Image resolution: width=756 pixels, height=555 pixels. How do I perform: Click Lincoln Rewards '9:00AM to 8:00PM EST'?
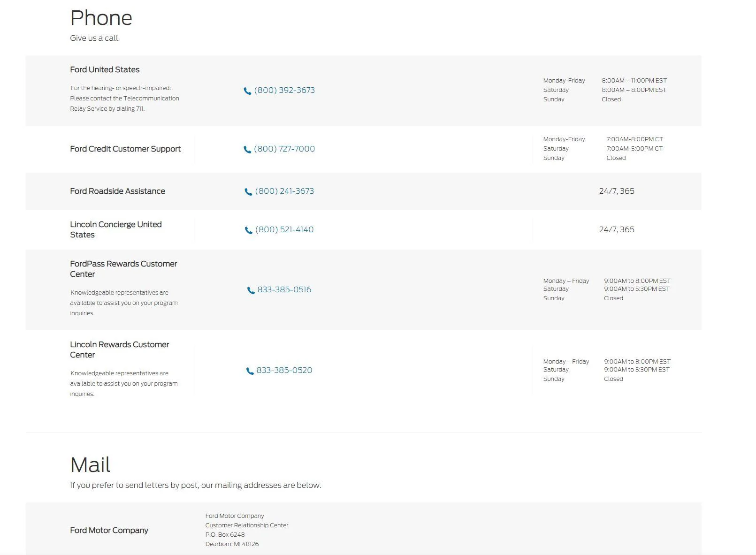[x=637, y=362]
